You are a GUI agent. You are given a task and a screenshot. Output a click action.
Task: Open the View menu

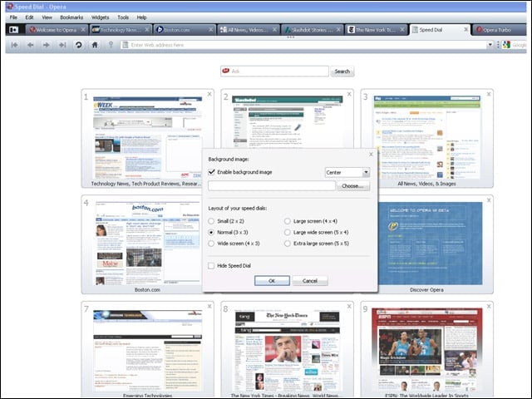coord(47,17)
